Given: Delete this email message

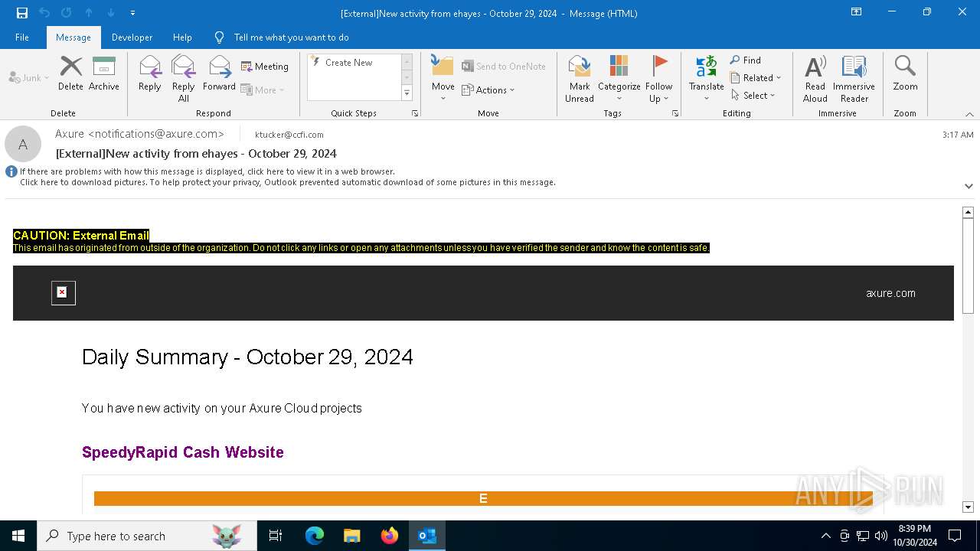Looking at the screenshot, I should 70,74.
